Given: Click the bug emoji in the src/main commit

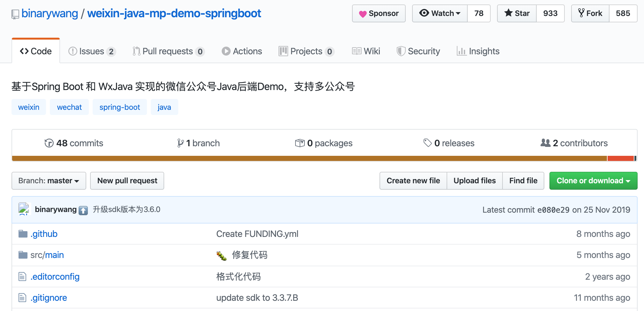Looking at the screenshot, I should pyautogui.click(x=221, y=255).
